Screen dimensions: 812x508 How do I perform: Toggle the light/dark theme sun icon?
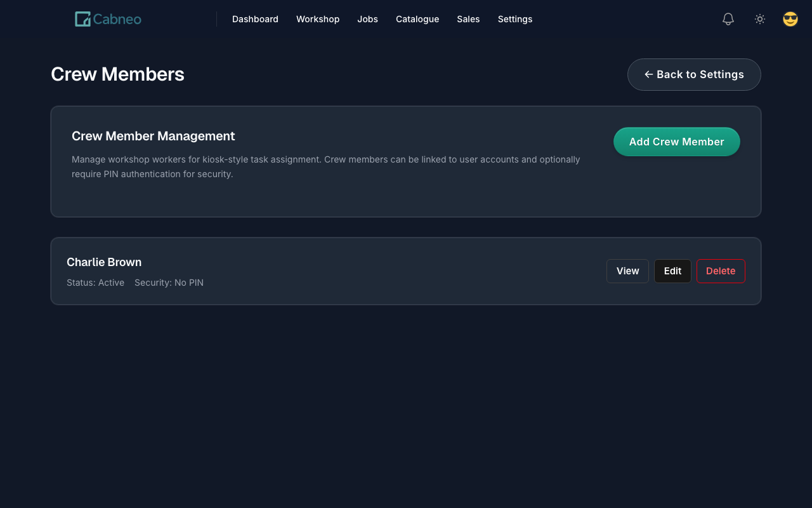point(760,19)
